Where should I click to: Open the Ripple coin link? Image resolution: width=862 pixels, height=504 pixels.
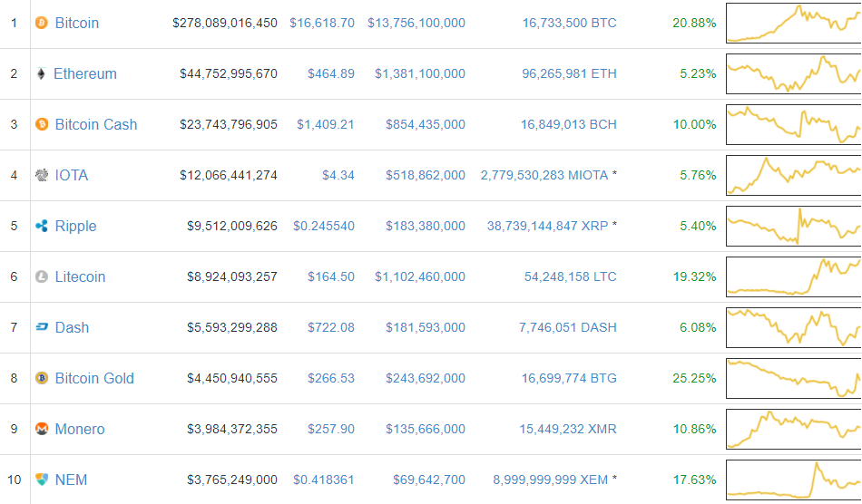point(76,227)
